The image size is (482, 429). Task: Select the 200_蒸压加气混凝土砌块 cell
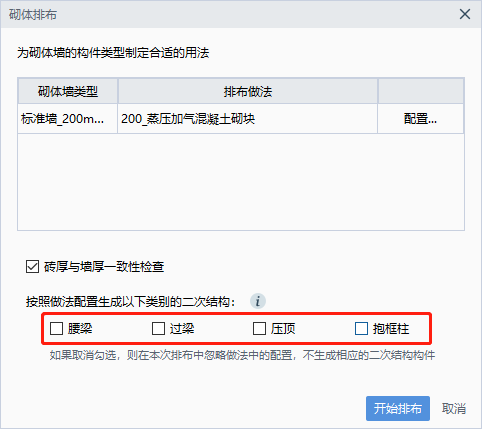click(x=248, y=118)
